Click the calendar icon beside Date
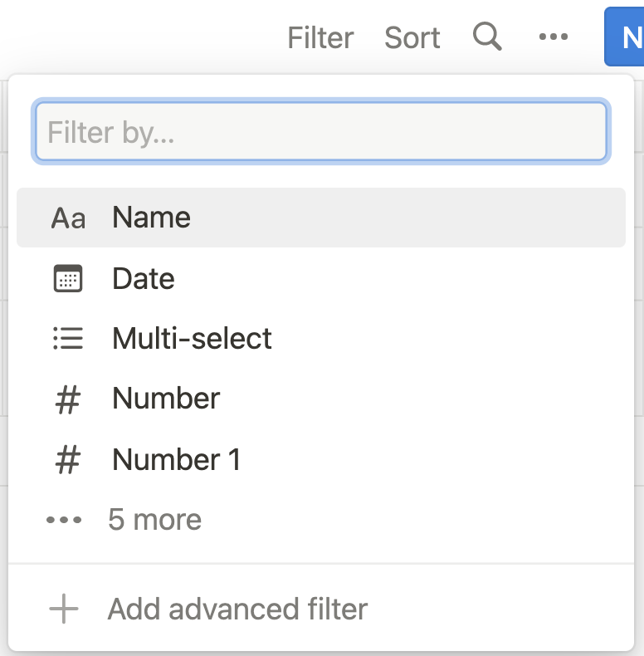The image size is (644, 656). pyautogui.click(x=68, y=279)
